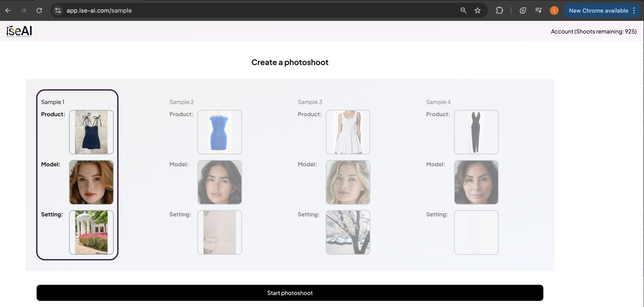The image size is (644, 307).
Task: Click the iseAI logo
Action: pos(19,31)
